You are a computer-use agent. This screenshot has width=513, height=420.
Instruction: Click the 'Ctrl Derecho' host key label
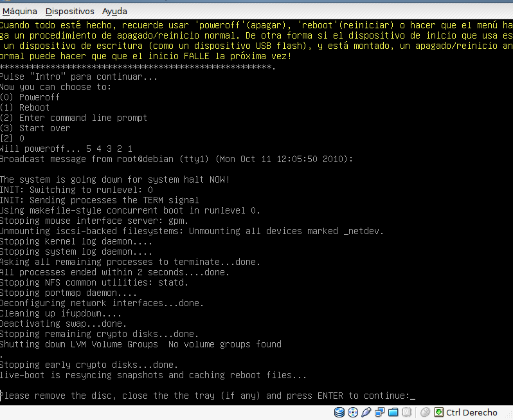472,412
